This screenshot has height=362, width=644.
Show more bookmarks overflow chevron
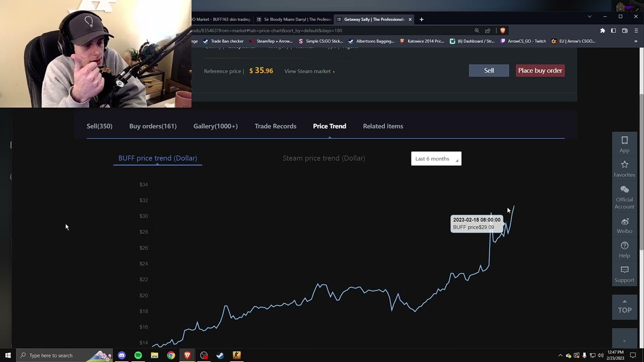636,41
